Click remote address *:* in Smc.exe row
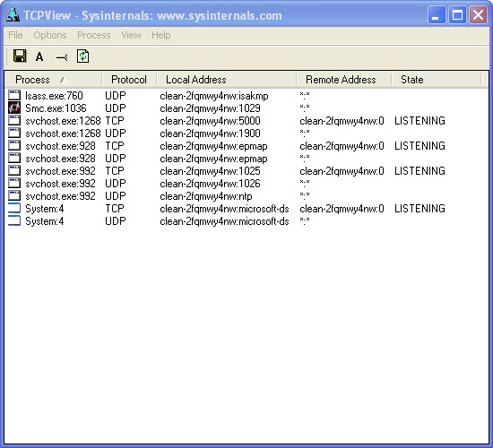Image resolution: width=493 pixels, height=448 pixels. pyautogui.click(x=305, y=108)
